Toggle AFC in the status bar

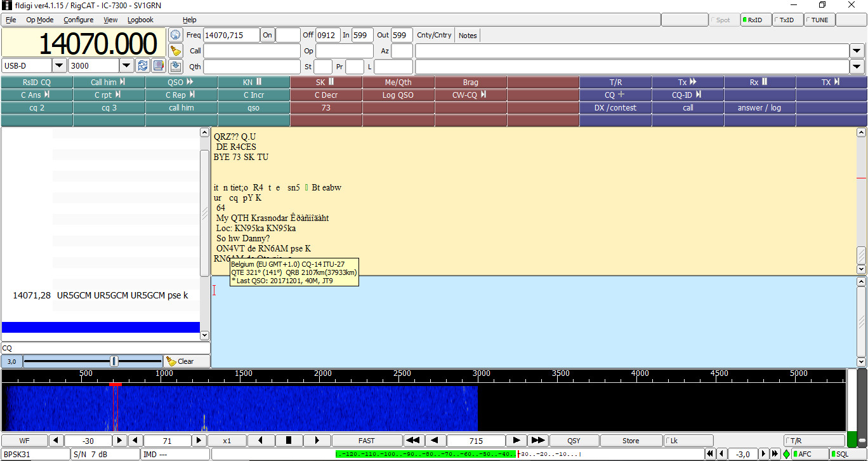click(x=810, y=454)
